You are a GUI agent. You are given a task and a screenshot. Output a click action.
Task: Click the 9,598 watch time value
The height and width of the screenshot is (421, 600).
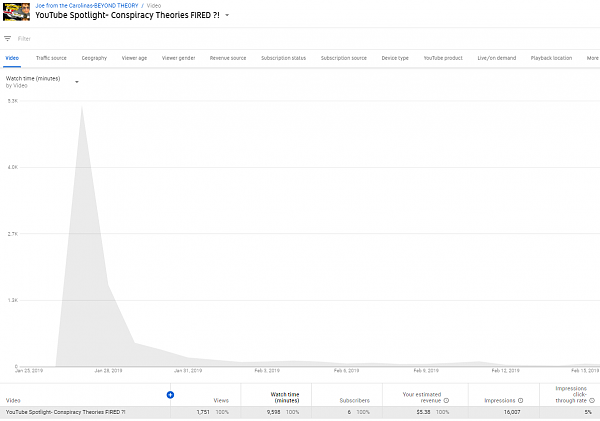pyautogui.click(x=274, y=412)
